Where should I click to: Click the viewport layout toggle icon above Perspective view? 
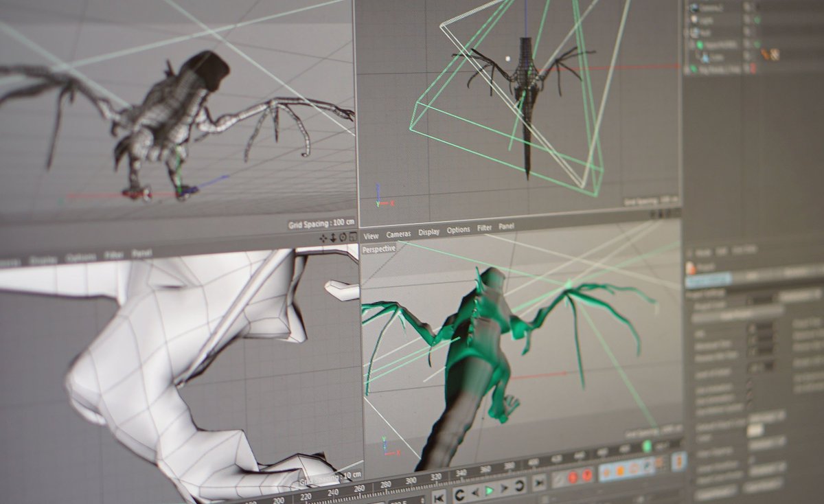pos(353,237)
